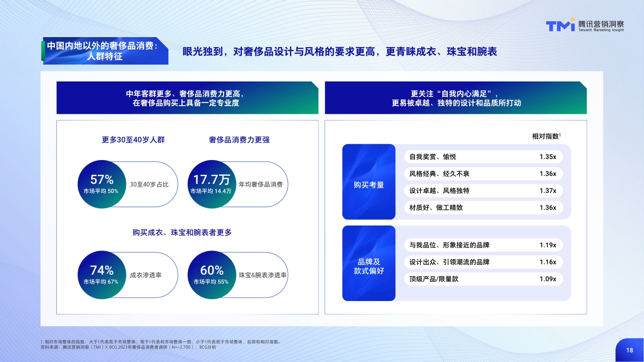Click the 设计出众、引领潮流的品牌 1.16x bar

(x=483, y=262)
